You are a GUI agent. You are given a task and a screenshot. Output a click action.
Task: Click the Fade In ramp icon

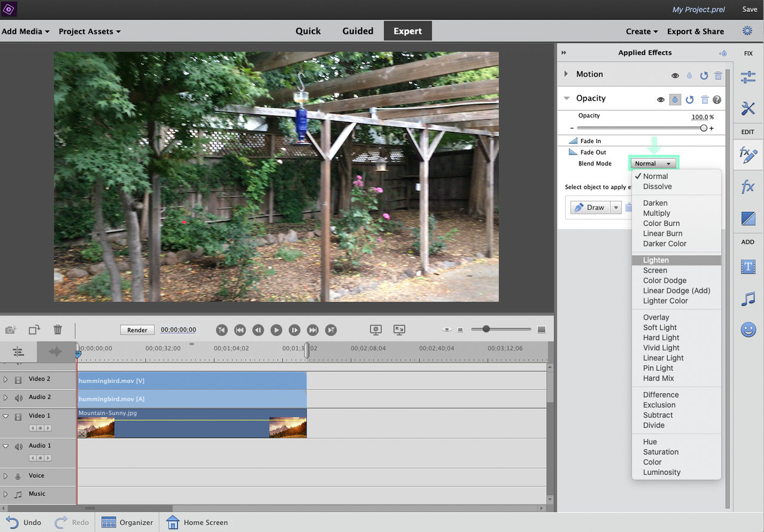tap(572, 141)
